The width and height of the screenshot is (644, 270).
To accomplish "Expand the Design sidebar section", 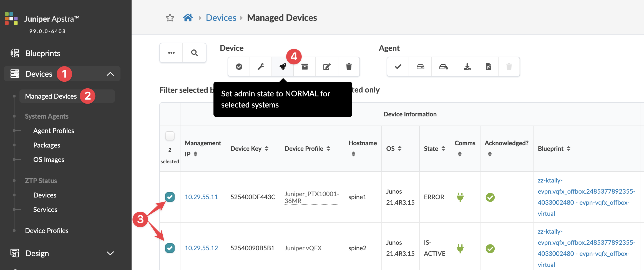I will pyautogui.click(x=110, y=253).
